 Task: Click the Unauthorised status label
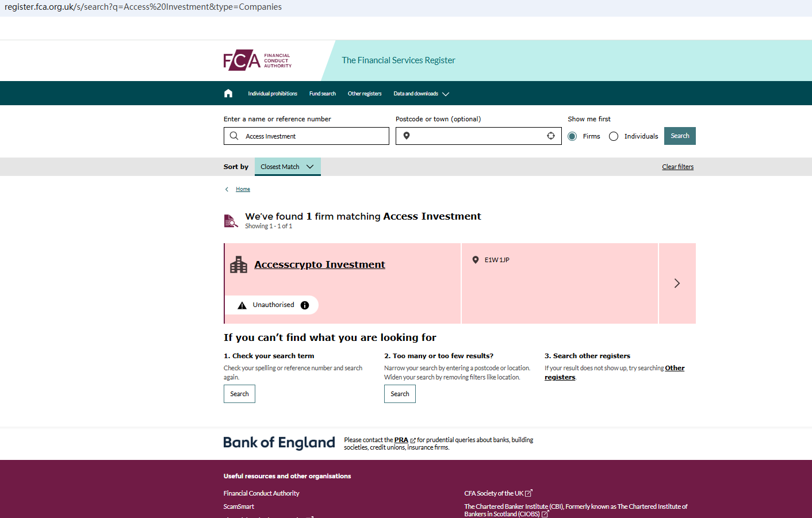pos(273,305)
